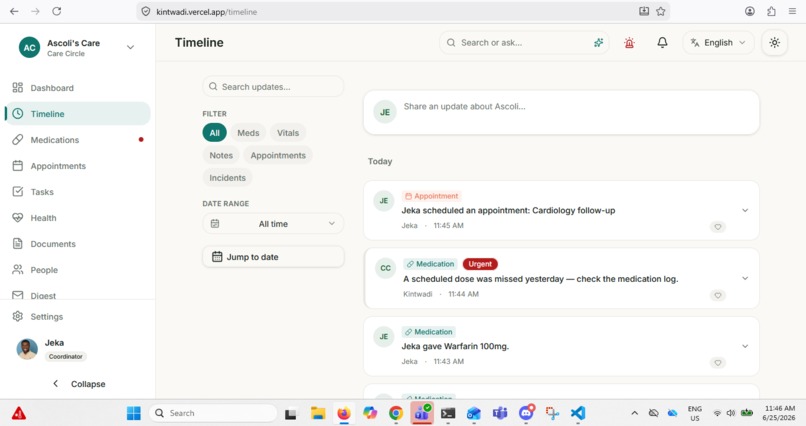Toggle the Notes filter chip
The height and width of the screenshot is (426, 806).
coord(221,155)
